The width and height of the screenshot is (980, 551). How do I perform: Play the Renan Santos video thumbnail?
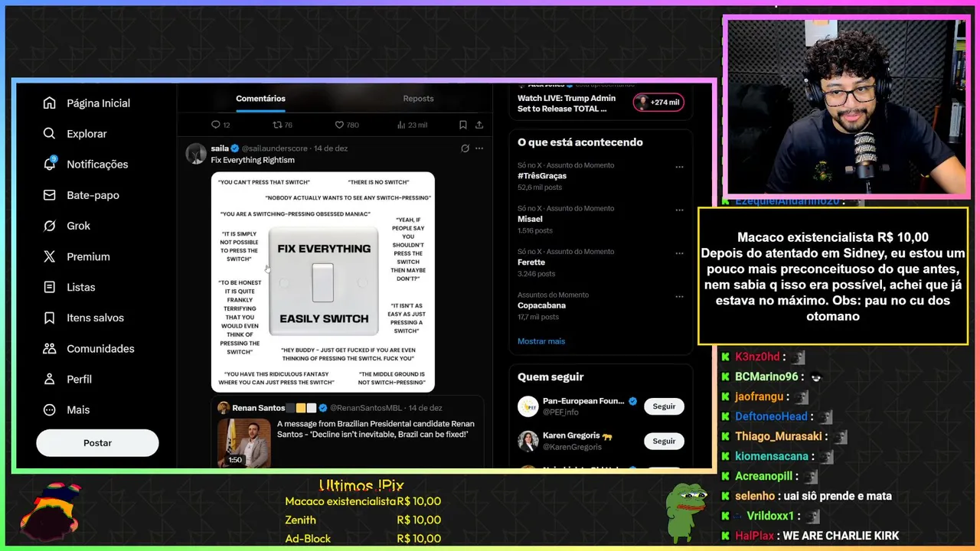coord(243,442)
